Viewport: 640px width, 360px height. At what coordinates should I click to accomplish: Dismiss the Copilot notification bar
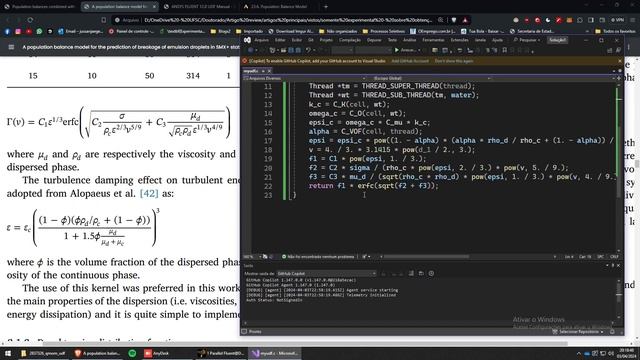(620, 61)
